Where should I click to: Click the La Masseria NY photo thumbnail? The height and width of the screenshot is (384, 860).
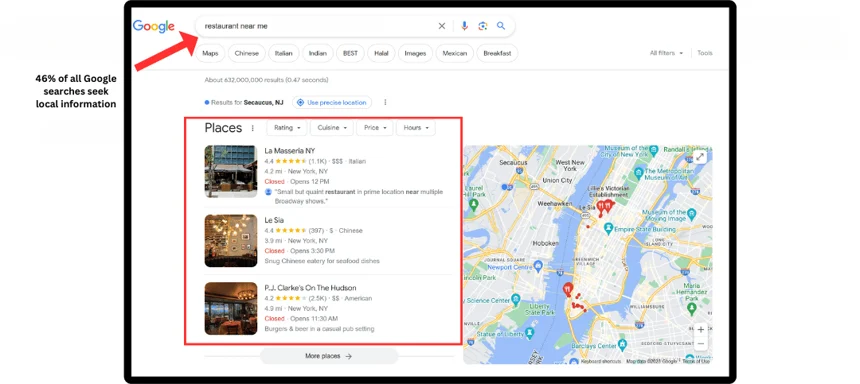coord(231,171)
